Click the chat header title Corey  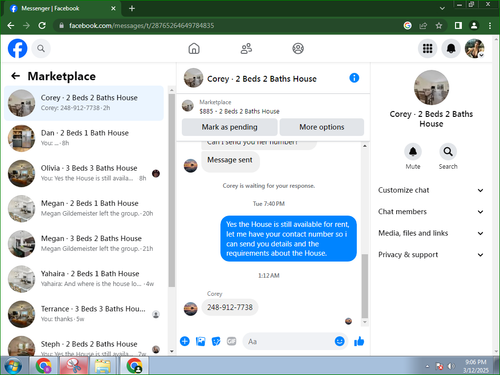261,79
